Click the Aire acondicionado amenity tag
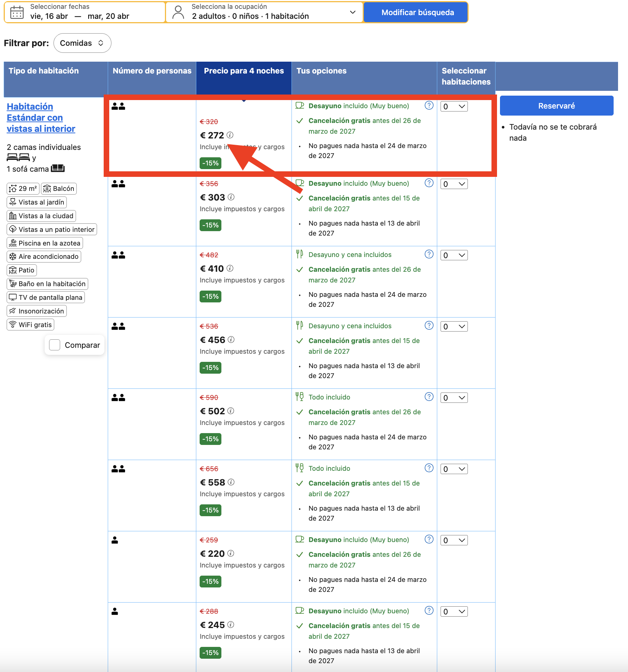The width and height of the screenshot is (628, 672). pyautogui.click(x=44, y=257)
